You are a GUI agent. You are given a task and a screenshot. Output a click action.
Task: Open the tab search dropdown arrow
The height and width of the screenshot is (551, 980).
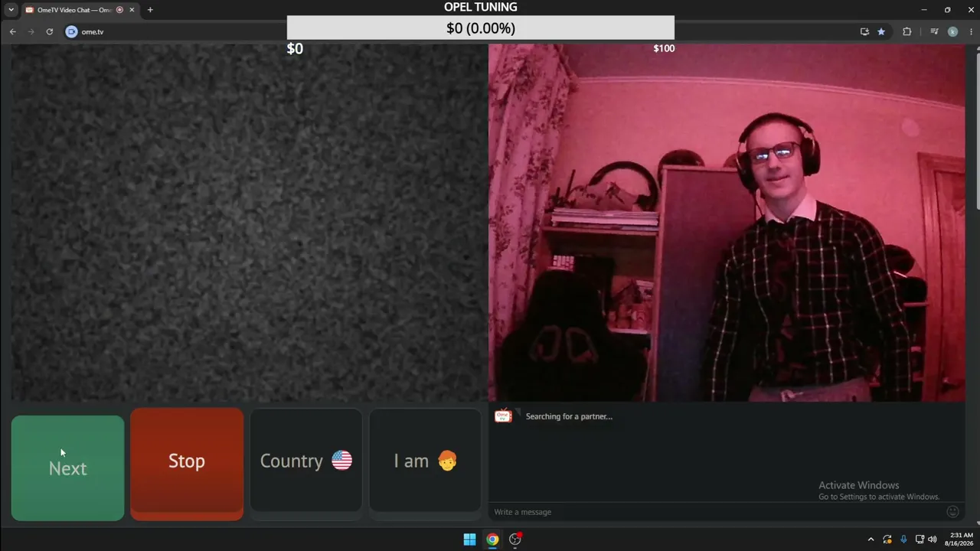coord(11,10)
